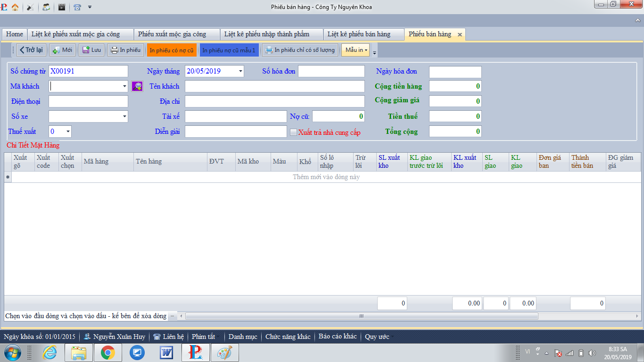Open the 'Thuế xuất' tax rate dropdown
The height and width of the screenshot is (362, 644).
[x=68, y=132]
